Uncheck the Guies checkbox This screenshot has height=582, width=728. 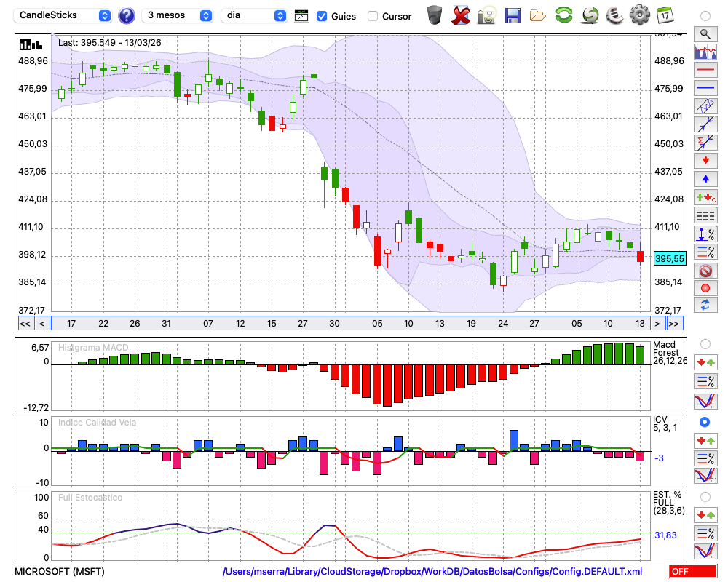point(322,16)
